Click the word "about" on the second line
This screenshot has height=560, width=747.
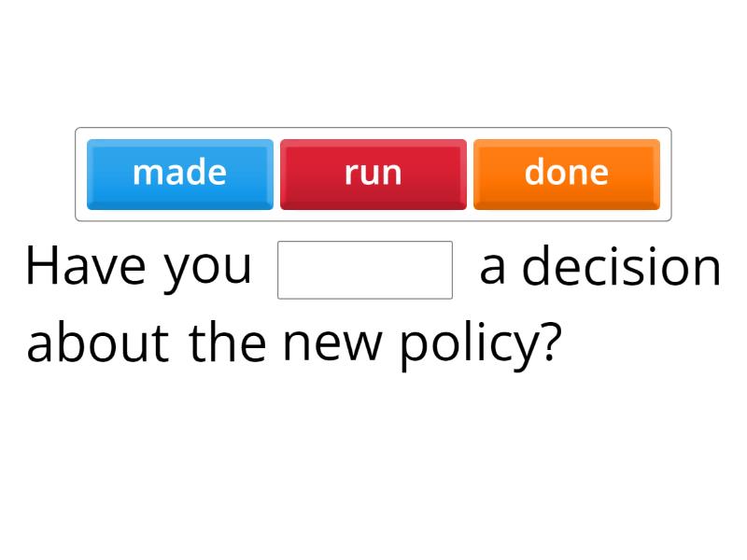point(98,343)
